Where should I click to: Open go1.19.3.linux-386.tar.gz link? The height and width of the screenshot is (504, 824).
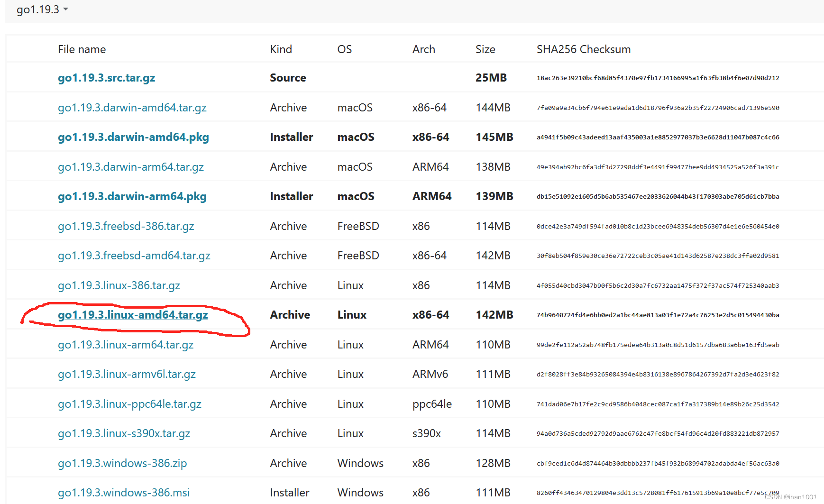119,285
